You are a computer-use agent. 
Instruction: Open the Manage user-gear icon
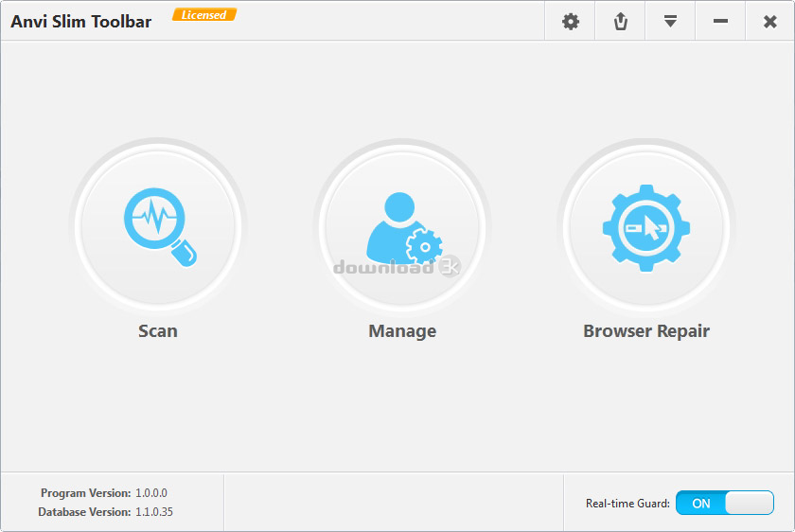pos(404,228)
